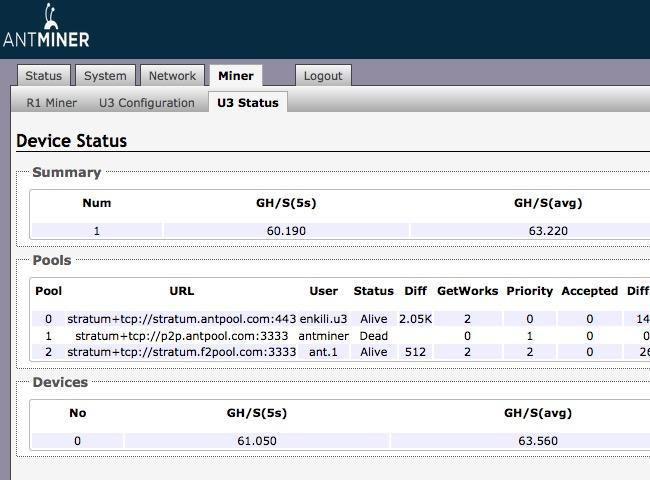Click the Summary Num column header
Screen dimensions: 650x480
pos(97,203)
